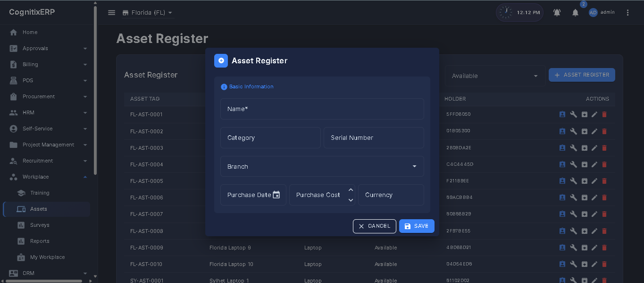Open the Branch dropdown in dialog

point(322,166)
